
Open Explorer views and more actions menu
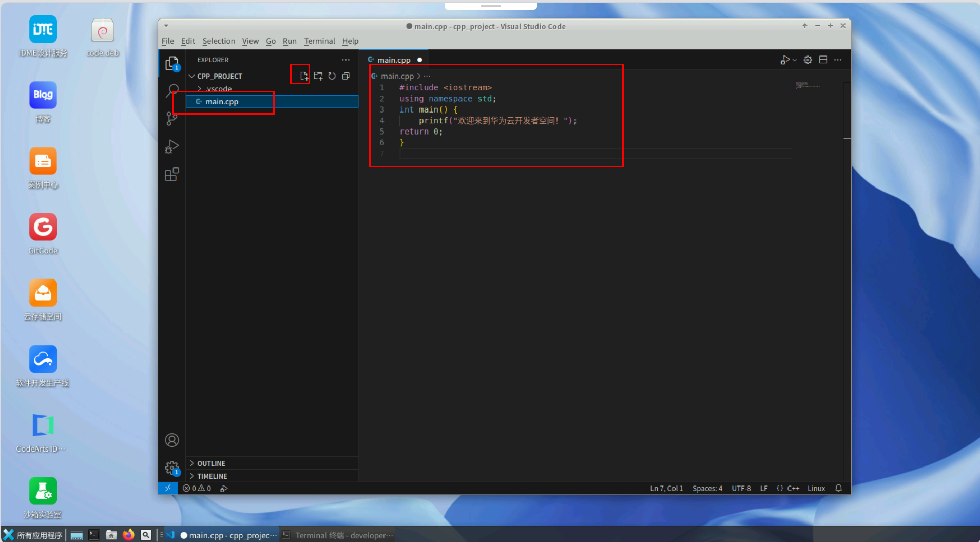click(346, 60)
